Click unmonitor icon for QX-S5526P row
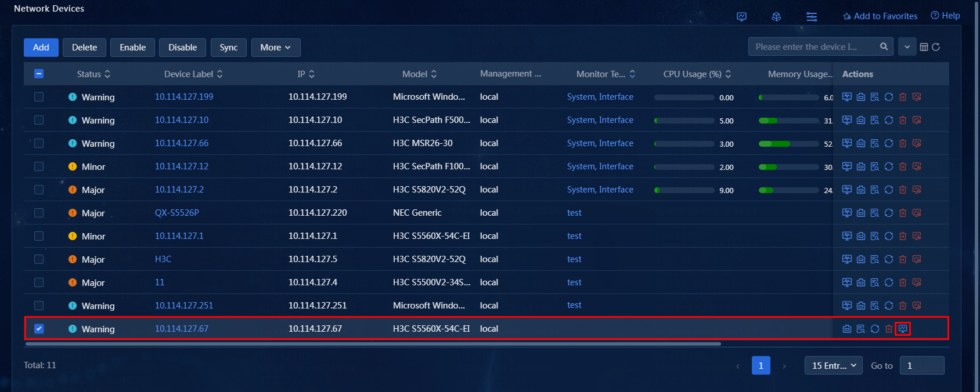 917,213
